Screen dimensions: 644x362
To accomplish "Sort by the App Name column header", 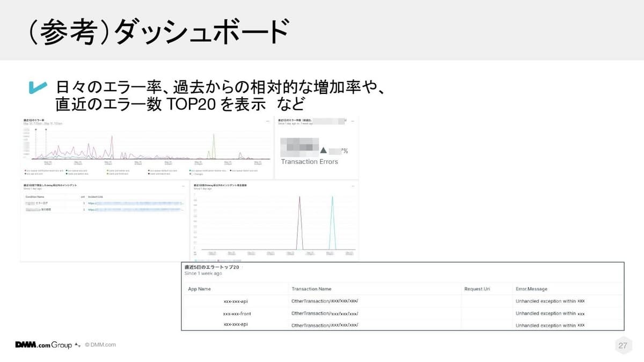I will tap(200, 289).
